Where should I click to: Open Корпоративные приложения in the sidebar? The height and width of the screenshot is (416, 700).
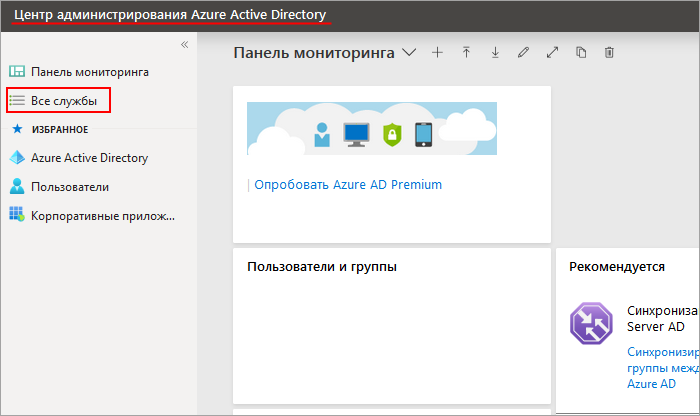(102, 215)
